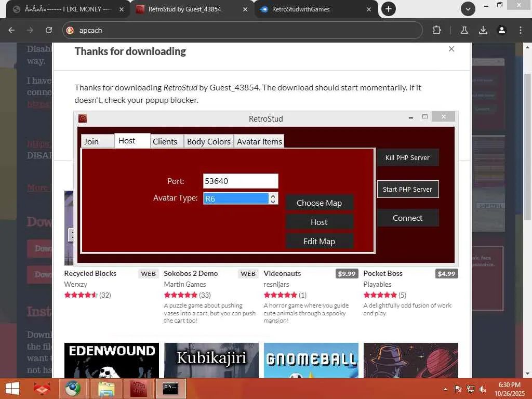Dismiss the Thanks for downloading dialog

451,49
